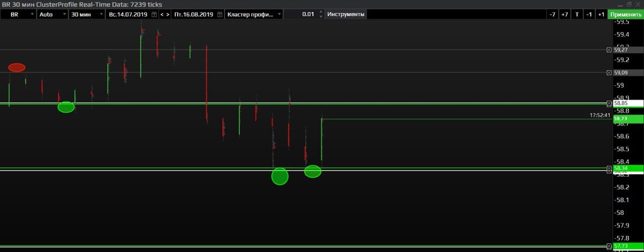Click the +1 day button
Viewport: 644px width, 252px height.
pyautogui.click(x=602, y=14)
